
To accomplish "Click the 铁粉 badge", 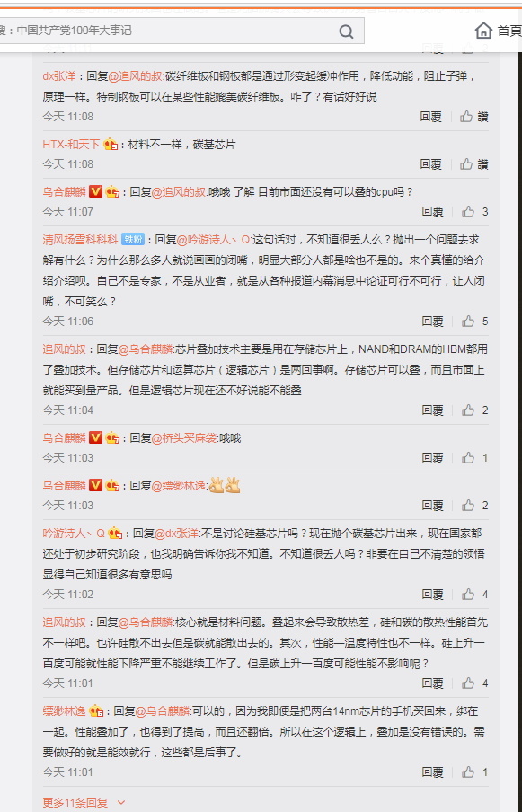I will point(133,239).
